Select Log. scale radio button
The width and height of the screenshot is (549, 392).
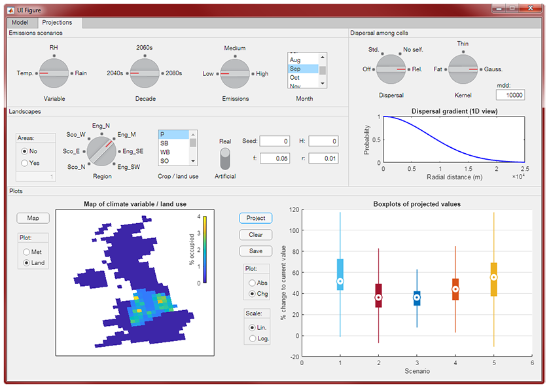252,339
